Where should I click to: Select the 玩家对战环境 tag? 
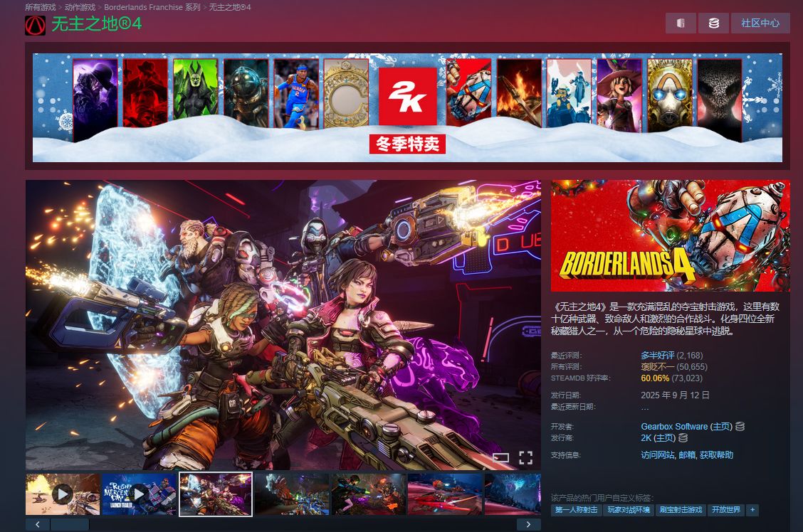[x=629, y=510]
